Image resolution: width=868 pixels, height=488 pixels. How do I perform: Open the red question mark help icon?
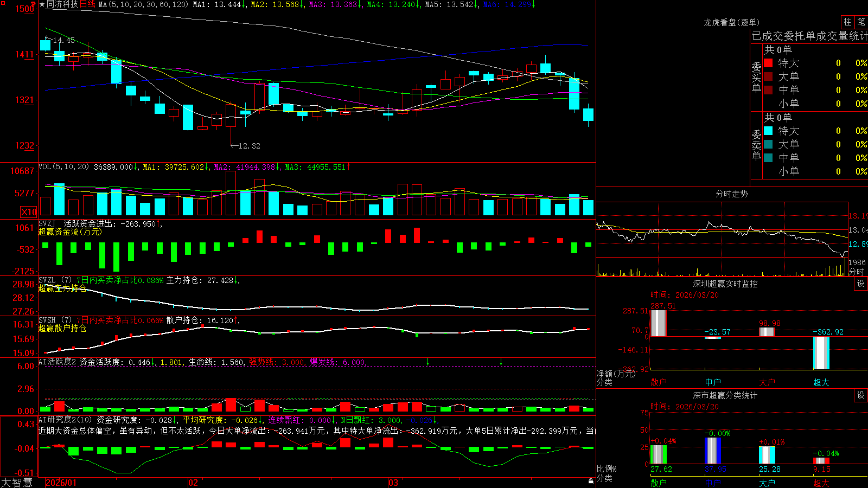point(34,4)
